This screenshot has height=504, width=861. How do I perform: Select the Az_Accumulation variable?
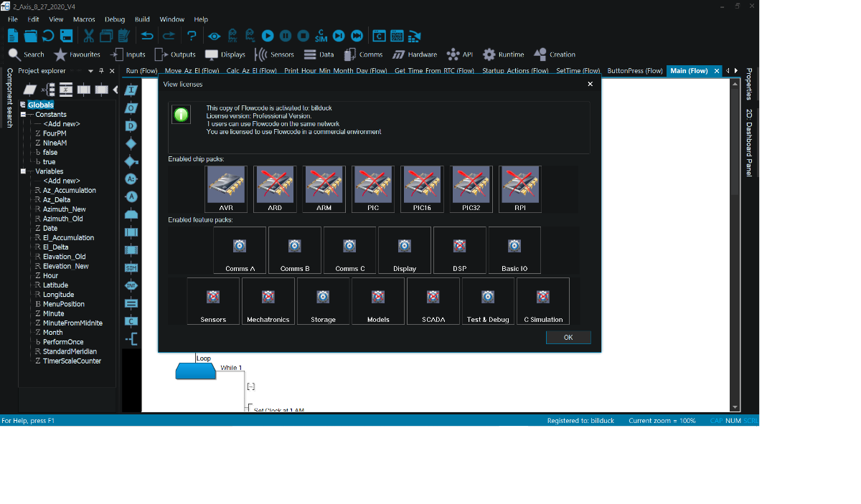coord(69,191)
